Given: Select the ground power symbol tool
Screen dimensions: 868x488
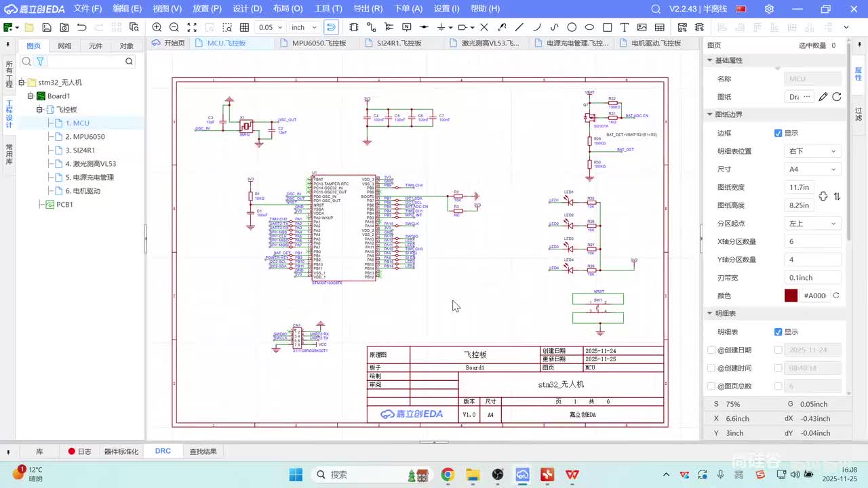Looking at the screenshot, I should (441, 28).
